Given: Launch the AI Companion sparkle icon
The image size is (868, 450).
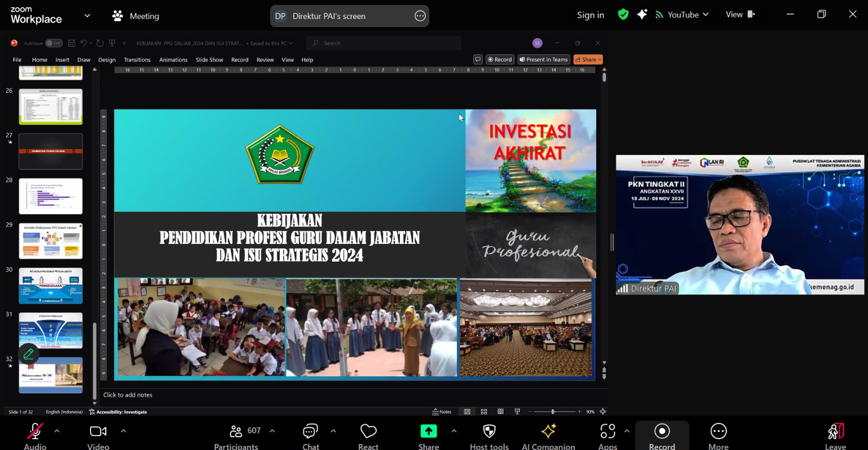Looking at the screenshot, I should pos(548,432).
